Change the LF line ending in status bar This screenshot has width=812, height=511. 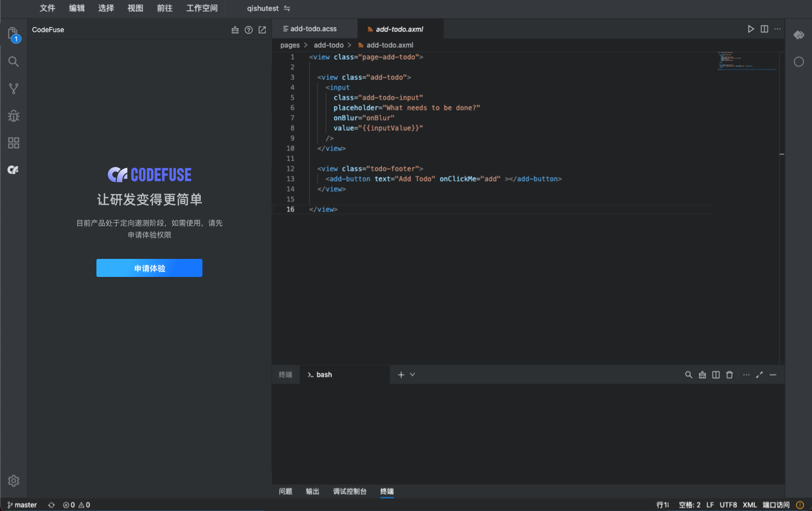[x=710, y=505]
